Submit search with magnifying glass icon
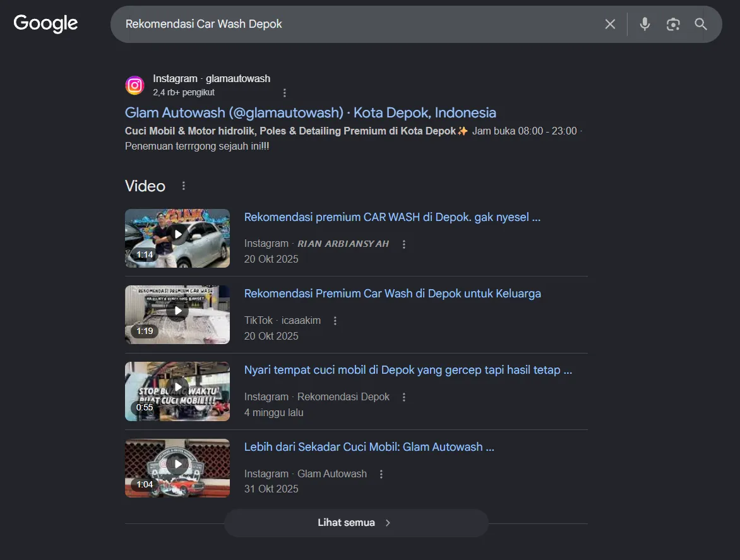The image size is (740, 560). (x=701, y=24)
